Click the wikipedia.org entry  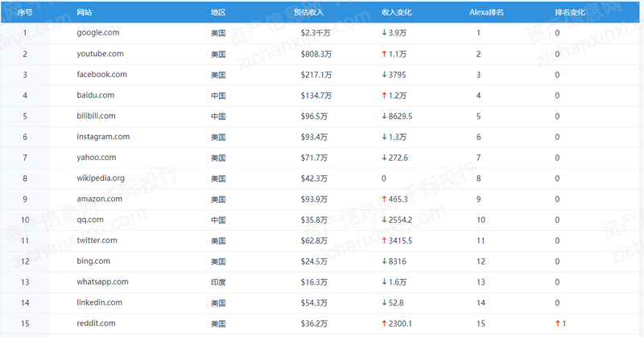point(101,178)
